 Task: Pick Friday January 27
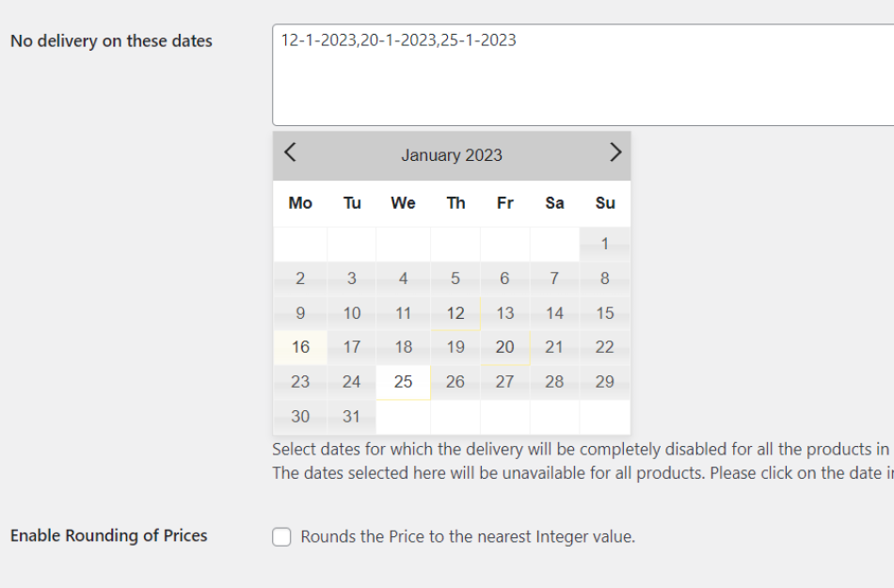coord(504,382)
